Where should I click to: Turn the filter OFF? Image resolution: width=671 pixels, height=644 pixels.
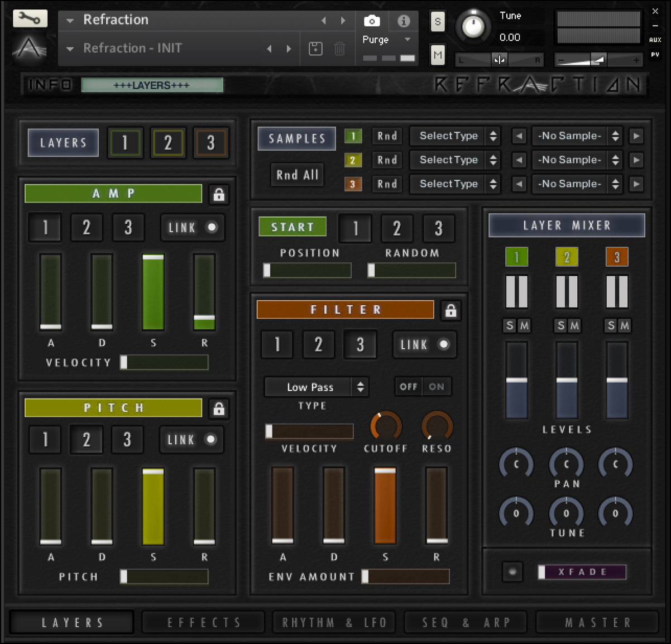[x=409, y=387]
